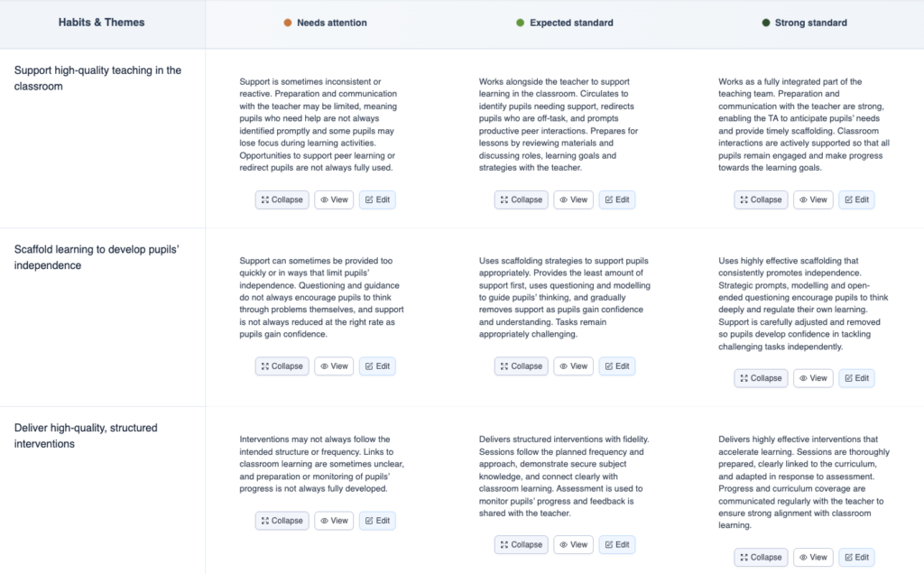Edit Expected standard text for Support high-quality teaching
The width and height of the screenshot is (924, 574).
coord(617,200)
